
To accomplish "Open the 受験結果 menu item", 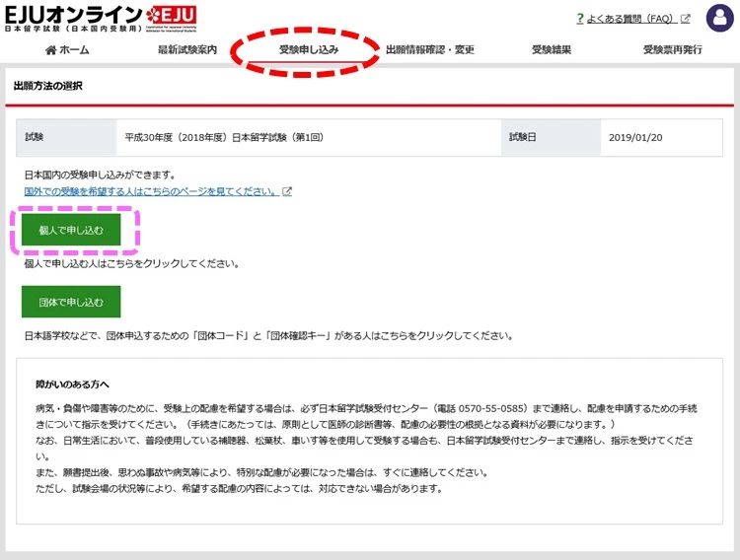I will (x=552, y=49).
